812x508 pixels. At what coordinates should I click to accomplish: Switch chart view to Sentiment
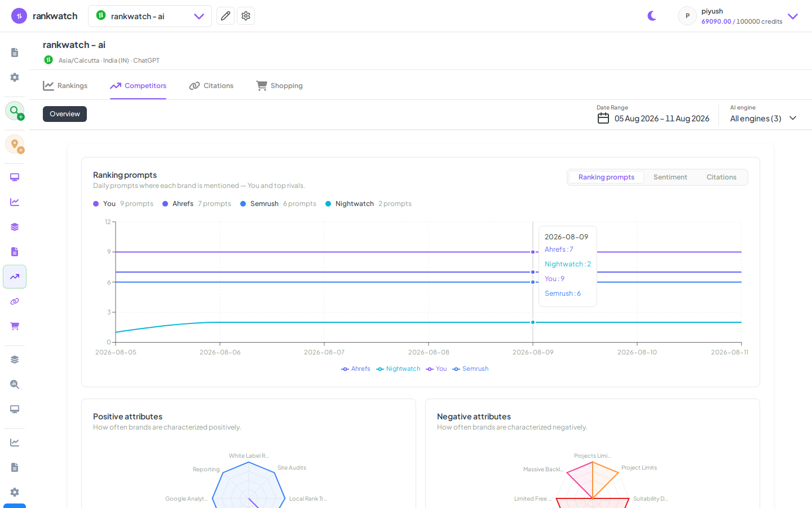coord(670,177)
